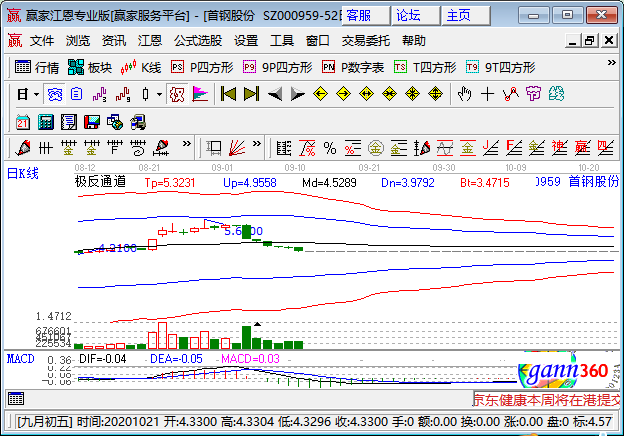Screen dimensions: 624x436
Task: Open the 交易委托 menu
Action: coord(366,41)
